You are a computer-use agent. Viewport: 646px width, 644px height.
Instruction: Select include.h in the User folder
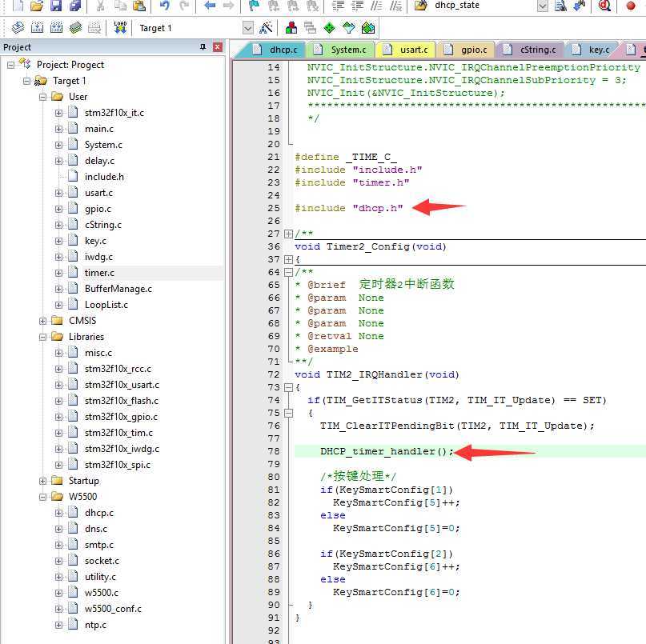[104, 177]
